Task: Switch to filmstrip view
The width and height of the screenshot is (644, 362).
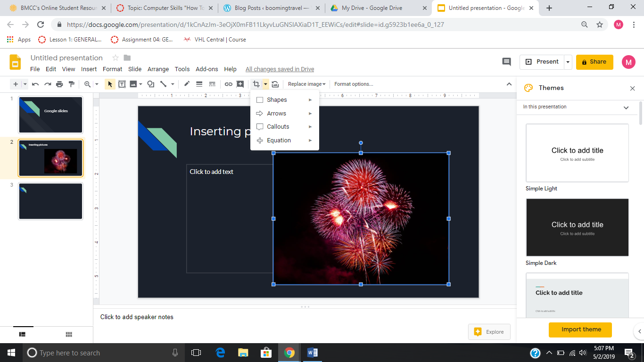Action: click(22, 334)
